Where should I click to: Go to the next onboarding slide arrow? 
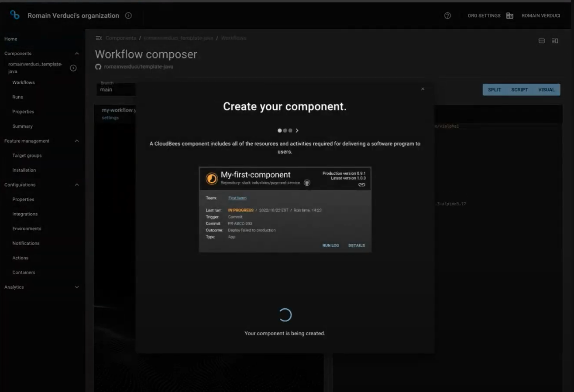coord(297,130)
